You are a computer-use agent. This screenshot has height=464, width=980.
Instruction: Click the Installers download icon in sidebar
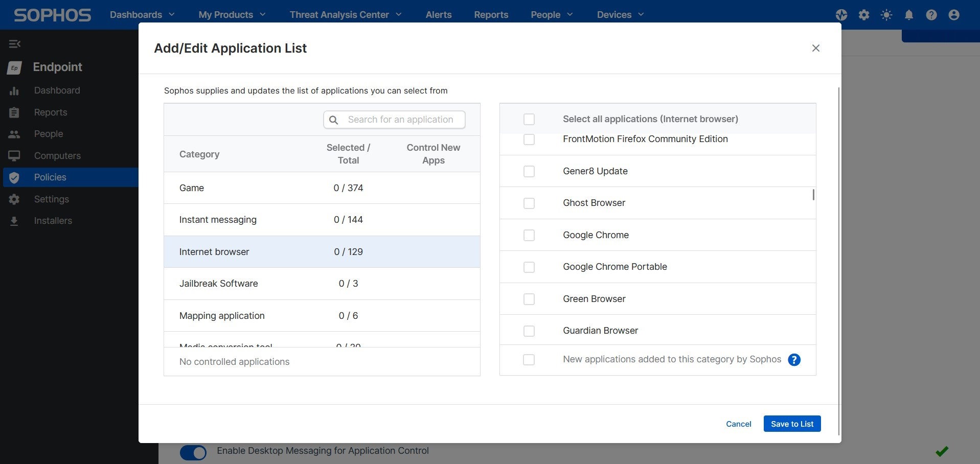pos(14,220)
